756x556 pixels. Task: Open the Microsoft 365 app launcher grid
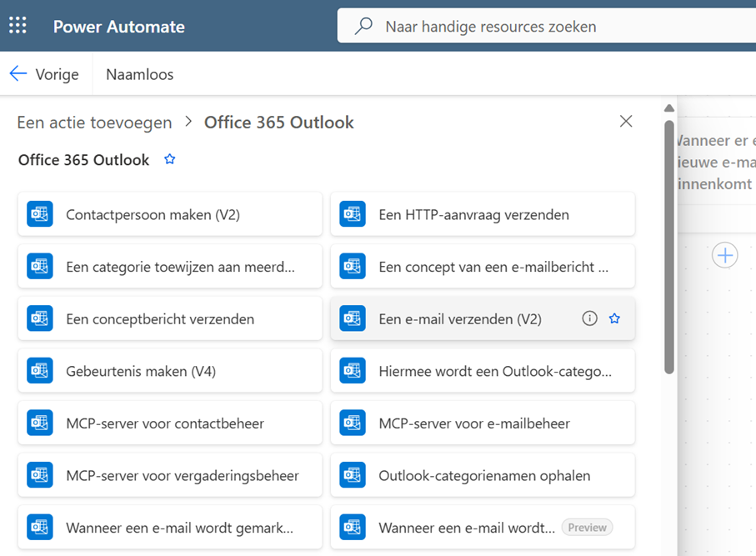pyautogui.click(x=18, y=25)
